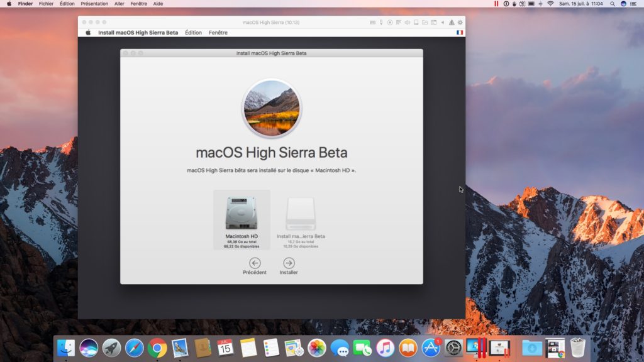Open Messages from the Dock
644x362 pixels.
pyautogui.click(x=340, y=348)
